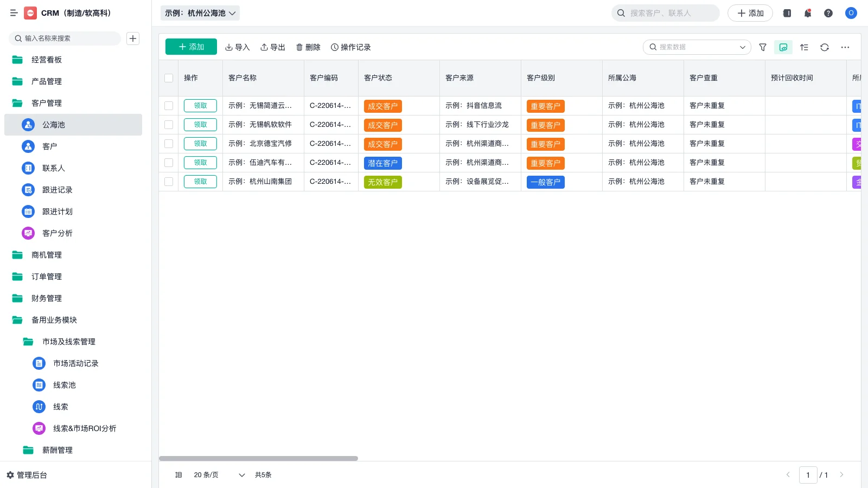Image resolution: width=868 pixels, height=488 pixels.
Task: Open the more options ellipsis icon
Action: click(x=845, y=47)
